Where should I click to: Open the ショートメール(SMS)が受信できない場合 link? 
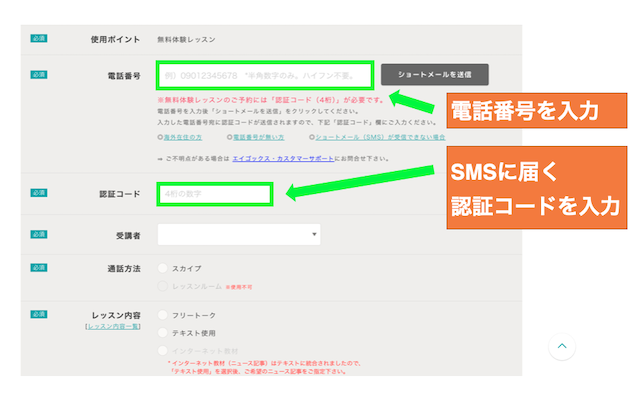click(x=380, y=137)
